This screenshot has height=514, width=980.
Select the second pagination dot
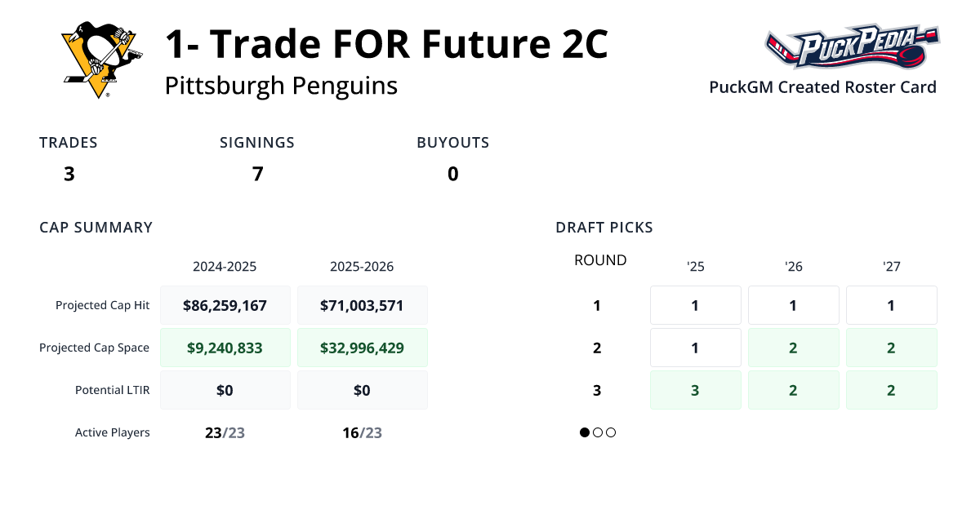click(597, 432)
